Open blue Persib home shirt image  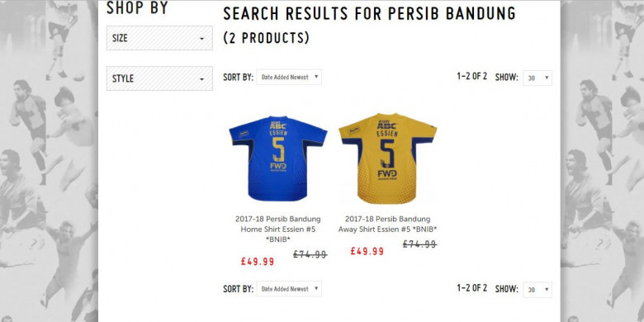pyautogui.click(x=278, y=159)
